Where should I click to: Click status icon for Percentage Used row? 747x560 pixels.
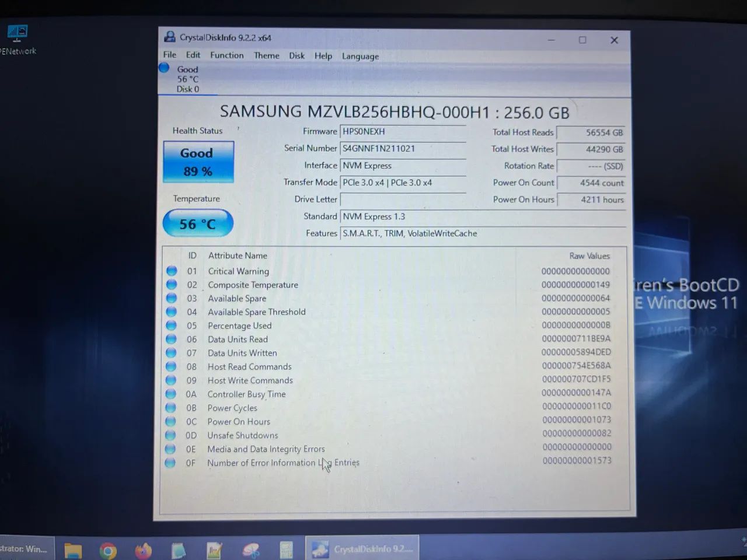click(171, 325)
